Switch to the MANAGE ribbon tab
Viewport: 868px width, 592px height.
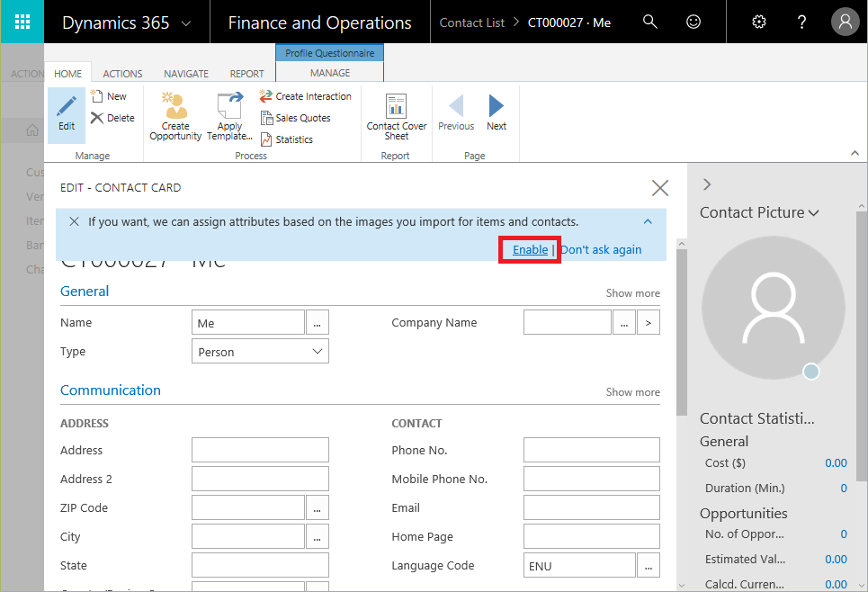(330, 73)
